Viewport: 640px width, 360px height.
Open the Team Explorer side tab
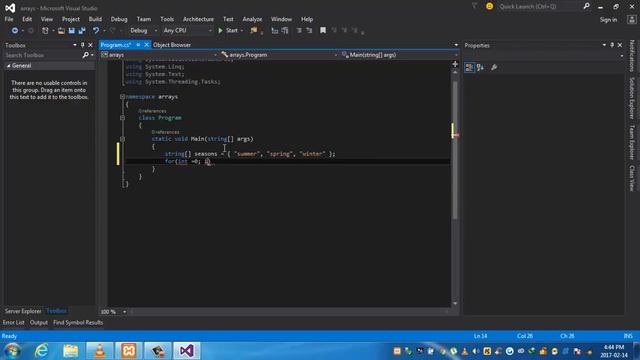click(x=632, y=142)
